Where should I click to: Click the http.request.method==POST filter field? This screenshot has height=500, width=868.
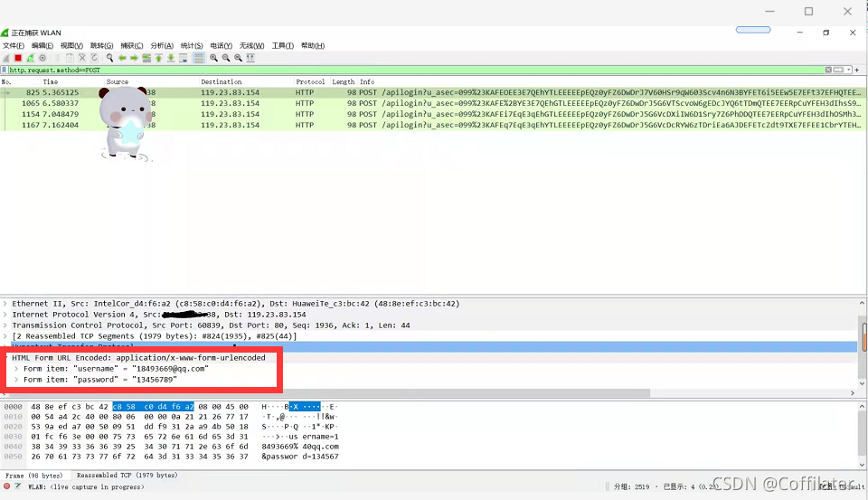click(415, 71)
